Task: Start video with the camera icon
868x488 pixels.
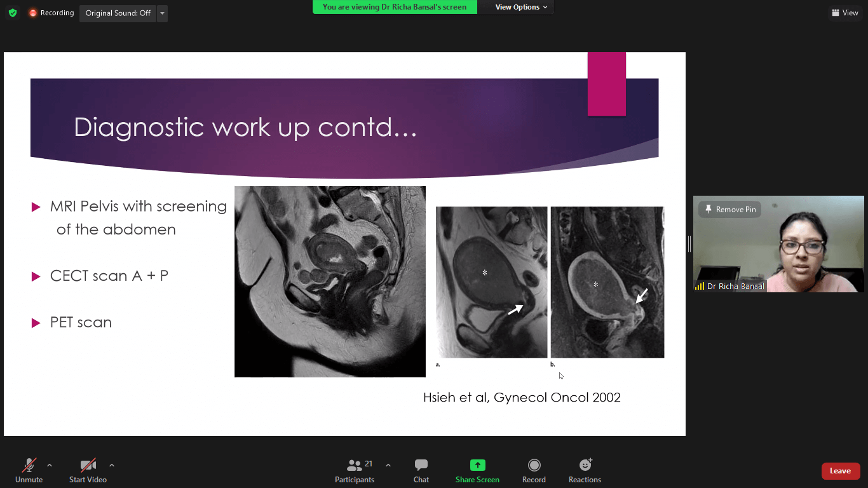Action: pos(88,470)
